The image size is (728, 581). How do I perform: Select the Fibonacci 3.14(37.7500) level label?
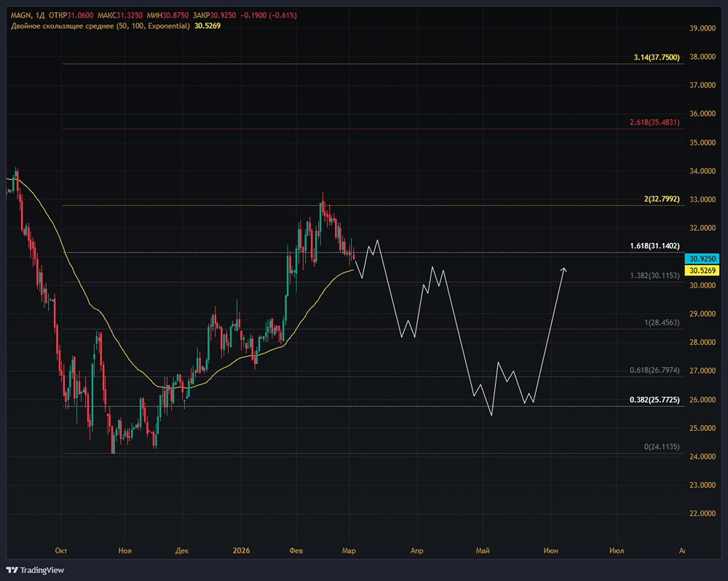tap(657, 58)
